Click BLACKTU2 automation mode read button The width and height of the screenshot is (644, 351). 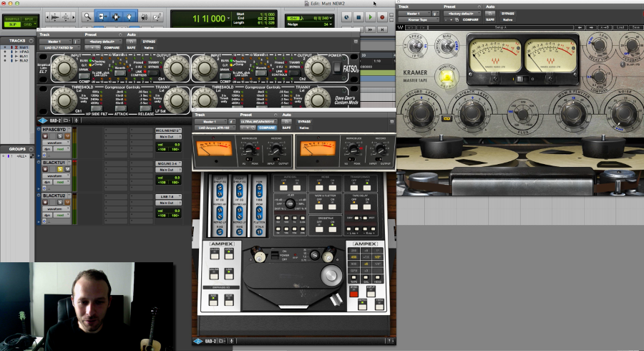click(x=62, y=216)
